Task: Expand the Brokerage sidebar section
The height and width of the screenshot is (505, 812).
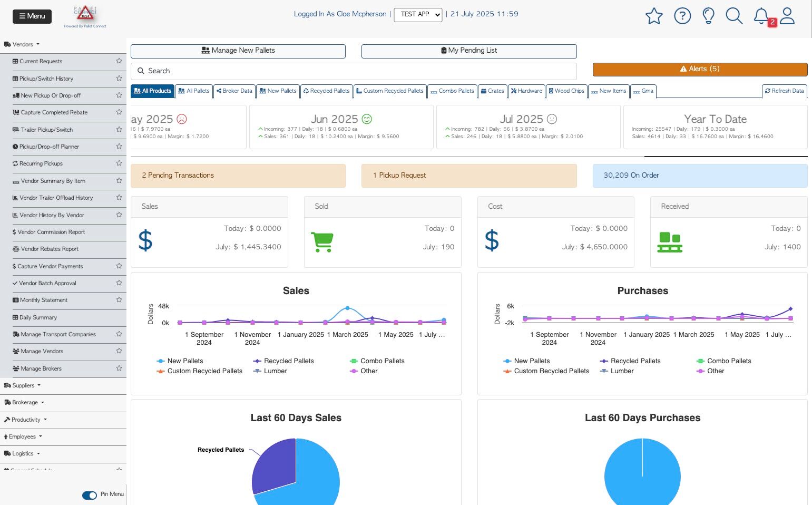Action: pyautogui.click(x=24, y=402)
